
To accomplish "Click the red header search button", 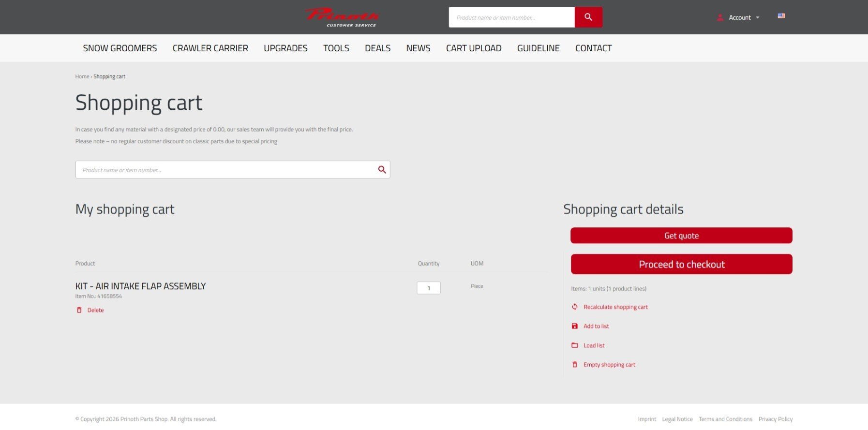I will pos(588,17).
